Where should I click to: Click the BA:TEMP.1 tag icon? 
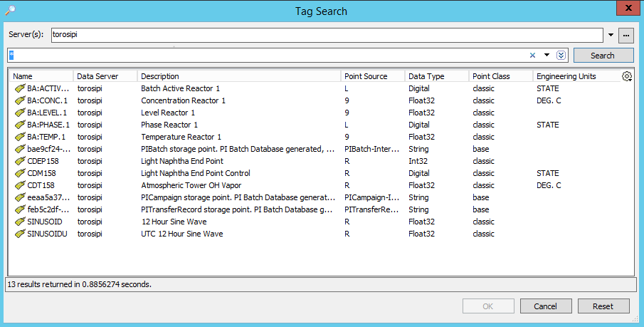tap(20, 137)
